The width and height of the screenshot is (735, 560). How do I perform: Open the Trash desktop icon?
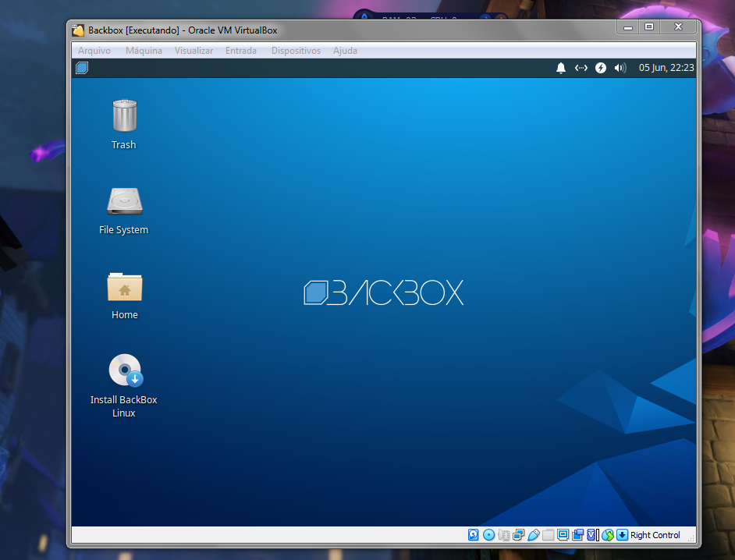124,115
